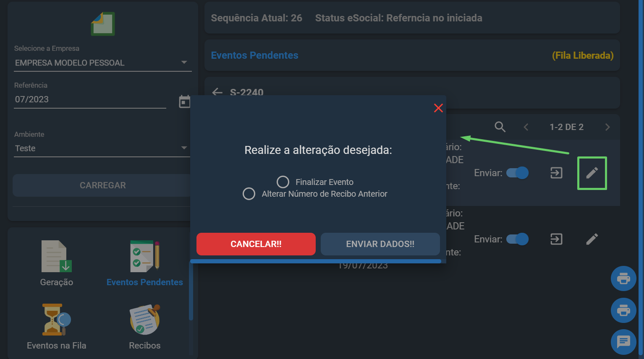Click the ENVIAR DADOS!! button
The height and width of the screenshot is (359, 644).
coord(380,244)
